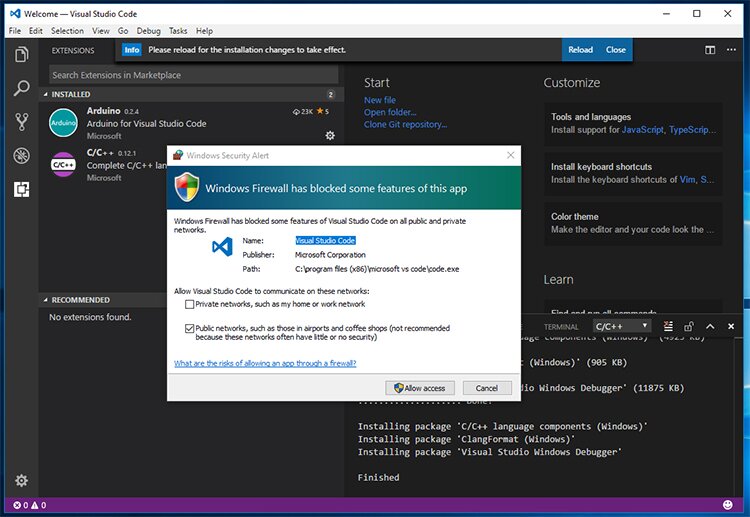The height and width of the screenshot is (517, 750).
Task: Click the errors count in status bar
Action: [21, 505]
